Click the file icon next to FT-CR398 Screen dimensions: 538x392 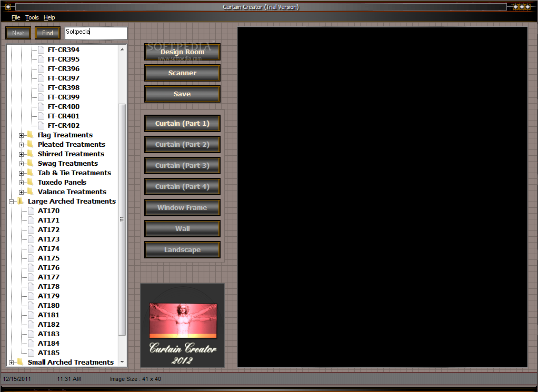(41, 87)
